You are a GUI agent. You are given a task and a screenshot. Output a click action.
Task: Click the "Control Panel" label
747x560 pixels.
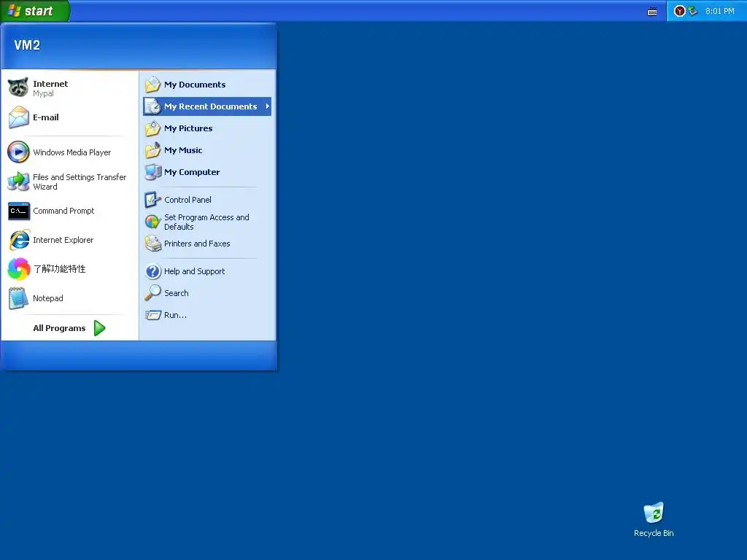pyautogui.click(x=187, y=200)
